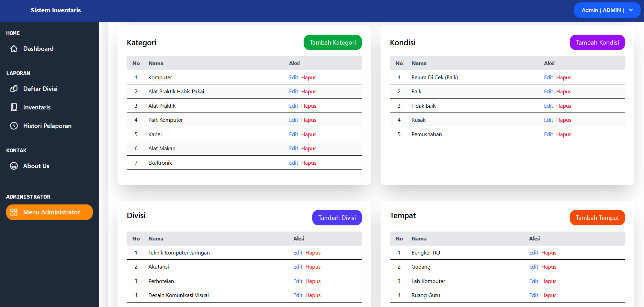Click the Inventaris book icon
The image size is (644, 307).
click(x=14, y=107)
